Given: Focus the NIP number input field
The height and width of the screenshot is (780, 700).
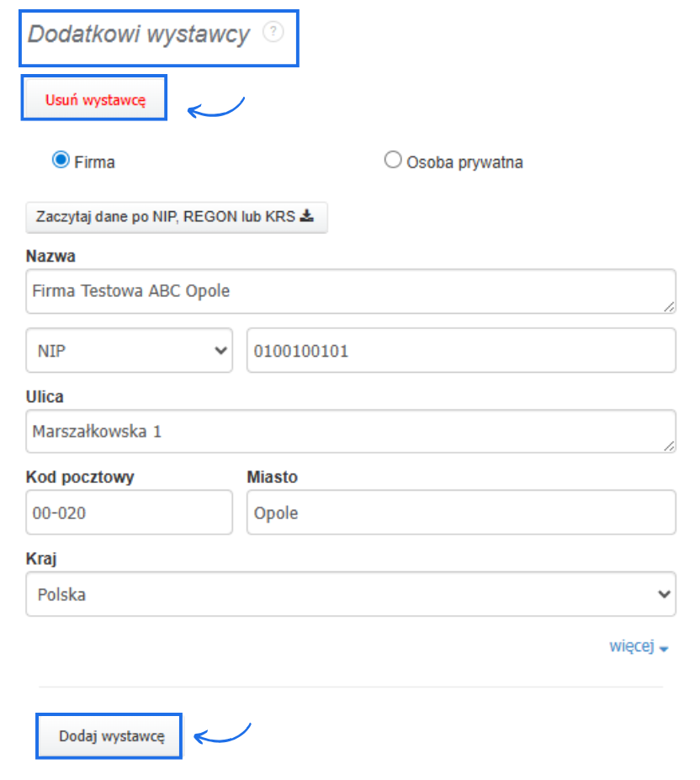Looking at the screenshot, I should [x=460, y=351].
